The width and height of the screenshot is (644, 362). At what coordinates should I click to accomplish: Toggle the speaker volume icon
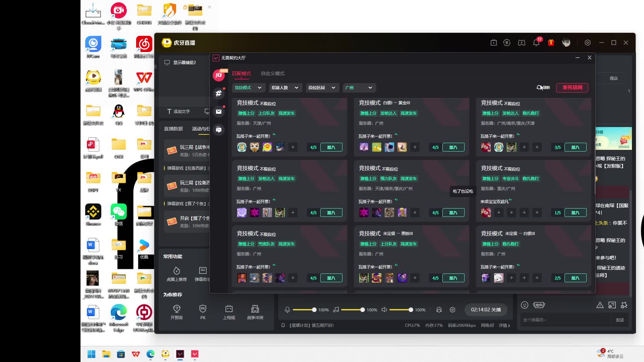click(x=384, y=310)
